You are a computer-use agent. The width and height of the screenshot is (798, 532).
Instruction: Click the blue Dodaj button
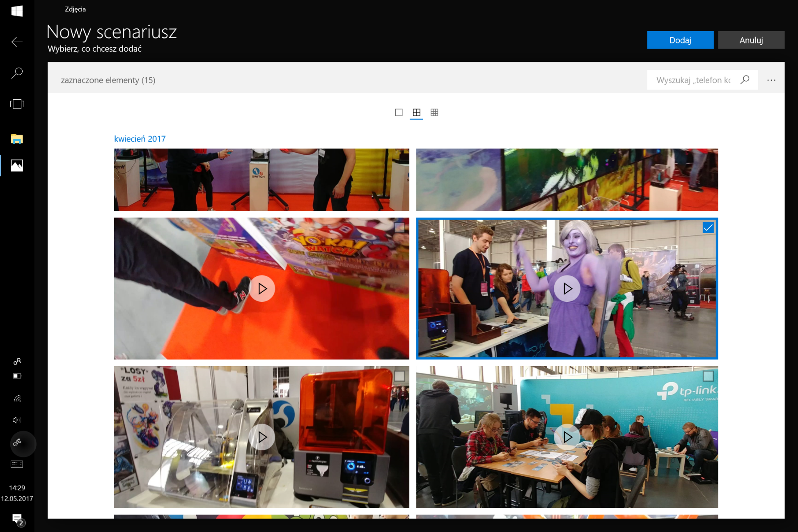pyautogui.click(x=680, y=40)
